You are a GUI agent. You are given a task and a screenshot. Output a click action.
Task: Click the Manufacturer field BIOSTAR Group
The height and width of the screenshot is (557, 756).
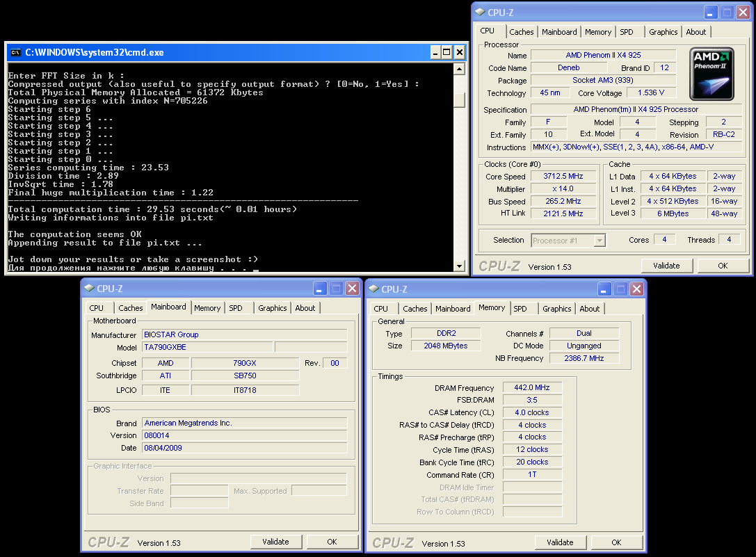point(244,334)
